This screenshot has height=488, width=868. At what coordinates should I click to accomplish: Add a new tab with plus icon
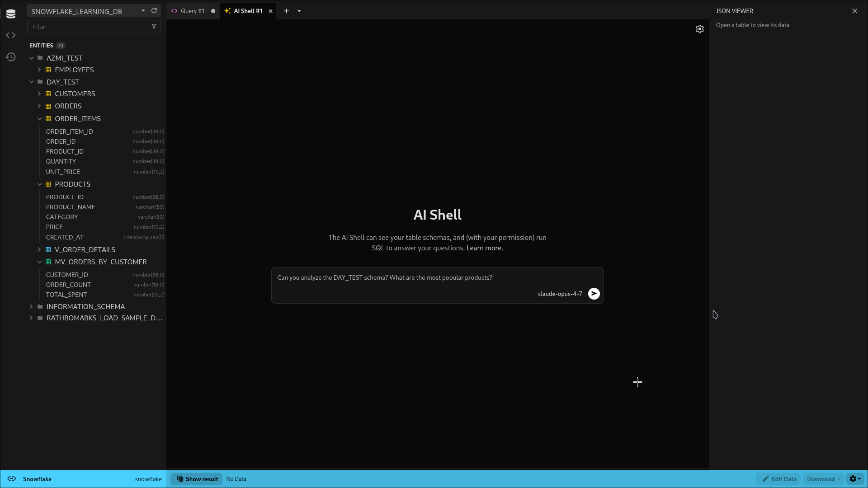tap(286, 11)
